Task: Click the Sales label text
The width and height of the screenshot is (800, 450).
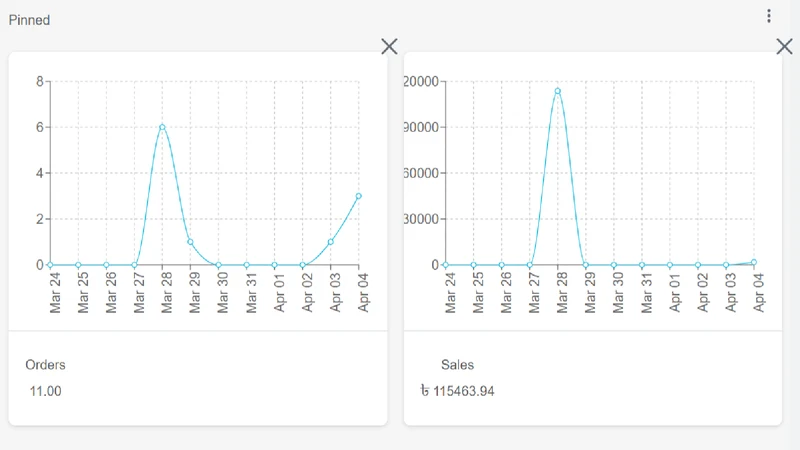Action: [457, 365]
